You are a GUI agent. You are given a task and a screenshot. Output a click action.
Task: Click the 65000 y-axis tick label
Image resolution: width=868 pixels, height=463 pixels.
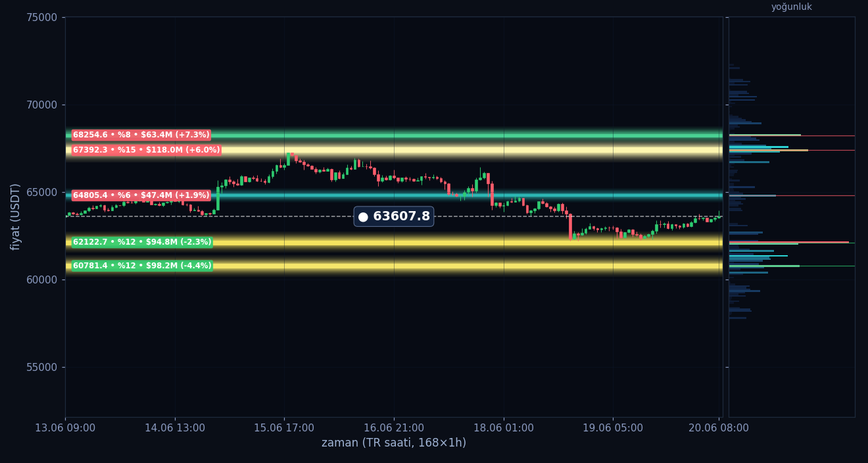(x=41, y=192)
